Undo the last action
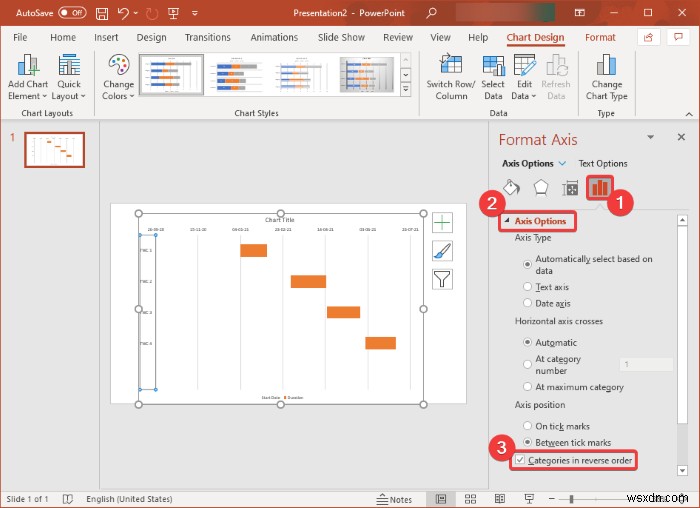700x508 pixels. tap(123, 13)
